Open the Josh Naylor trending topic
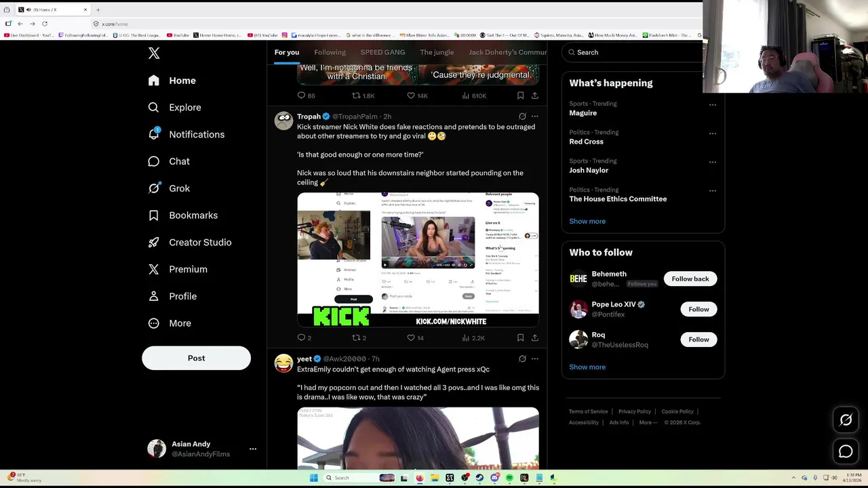 coord(589,170)
